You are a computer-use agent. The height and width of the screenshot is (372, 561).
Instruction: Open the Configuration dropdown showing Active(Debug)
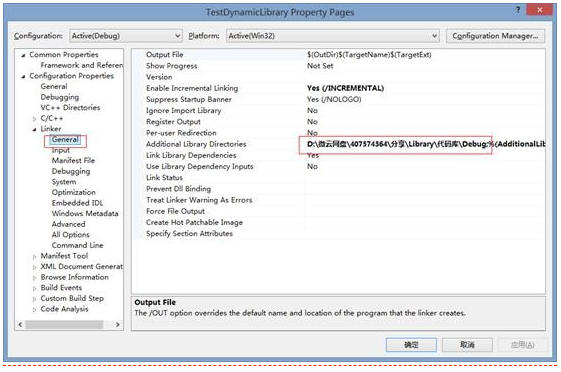pos(126,36)
